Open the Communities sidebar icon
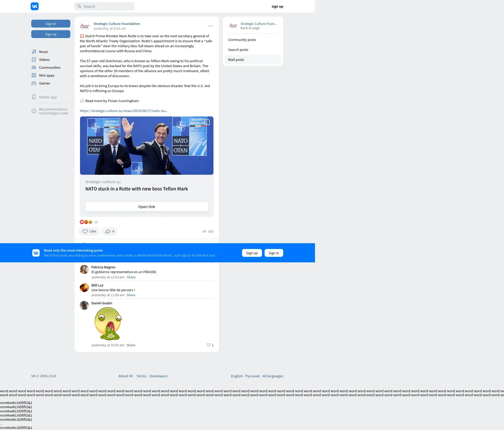 tap(34, 67)
